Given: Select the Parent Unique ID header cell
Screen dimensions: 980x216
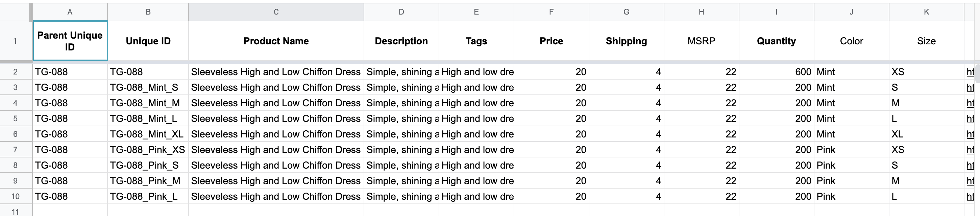Looking at the screenshot, I should tap(70, 41).
